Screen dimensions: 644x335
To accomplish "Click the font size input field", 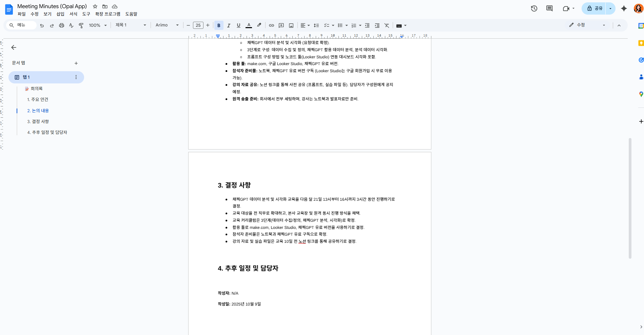I will [198, 25].
